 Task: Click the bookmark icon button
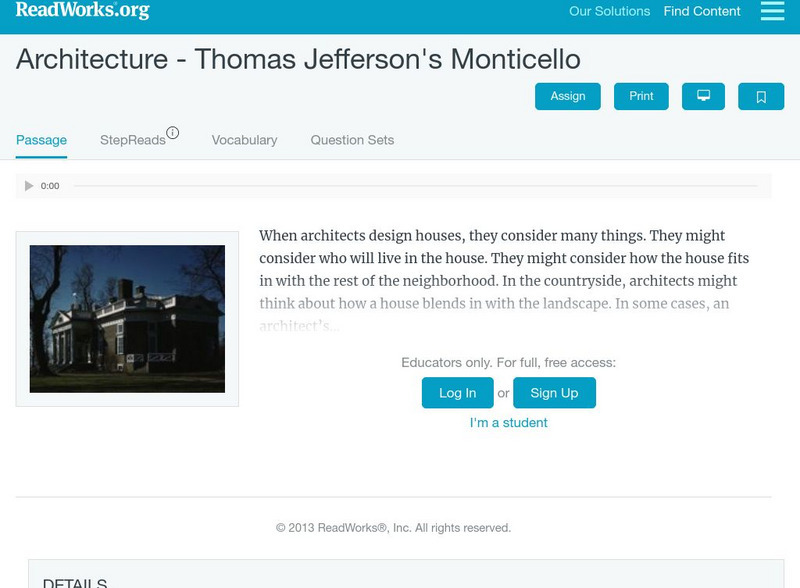coord(761,96)
